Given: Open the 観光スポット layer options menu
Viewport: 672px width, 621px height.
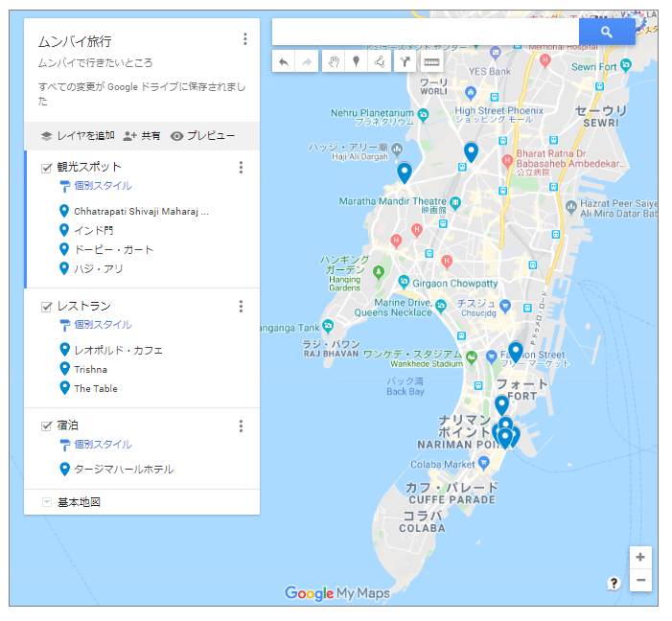Looking at the screenshot, I should point(241,167).
